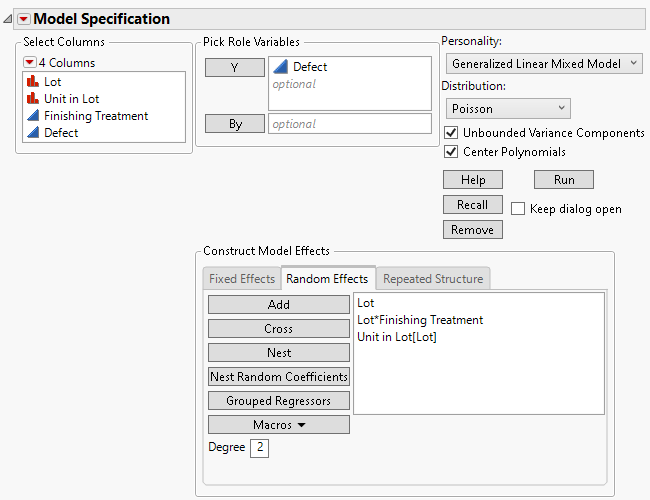
Task: Select the Finishing Treatment continuous icon
Action: (31, 116)
